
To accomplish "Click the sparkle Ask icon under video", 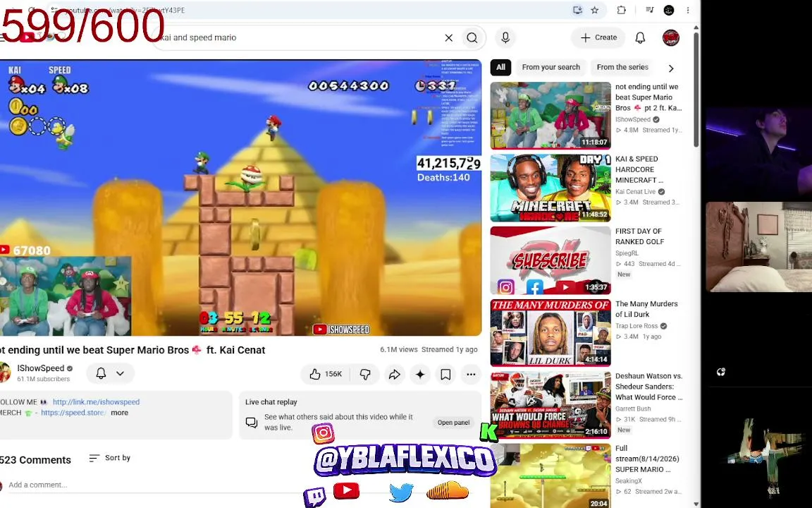I will point(420,374).
